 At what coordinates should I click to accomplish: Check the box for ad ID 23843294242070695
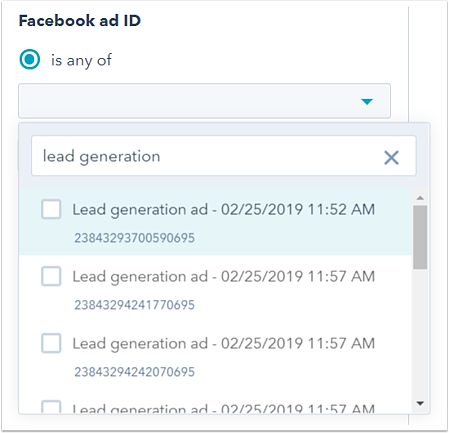[x=51, y=343]
